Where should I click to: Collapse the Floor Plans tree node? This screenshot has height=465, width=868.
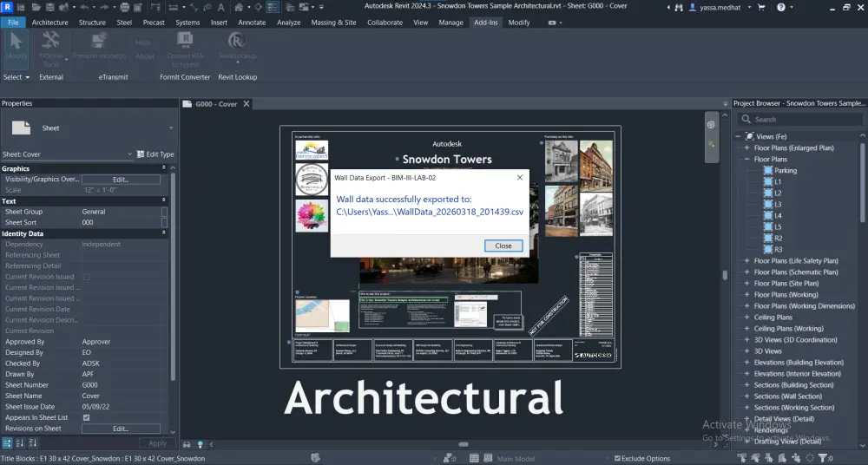(x=746, y=159)
